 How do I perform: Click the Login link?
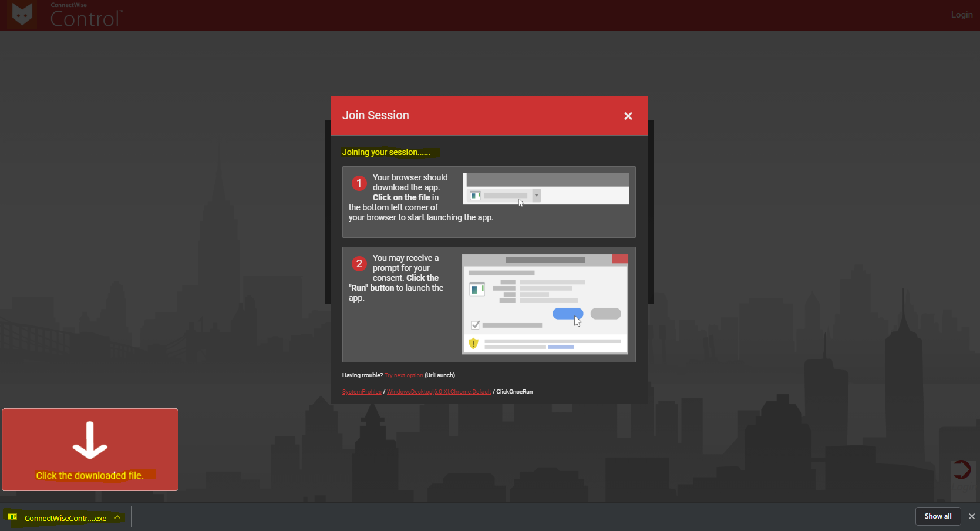pyautogui.click(x=962, y=15)
